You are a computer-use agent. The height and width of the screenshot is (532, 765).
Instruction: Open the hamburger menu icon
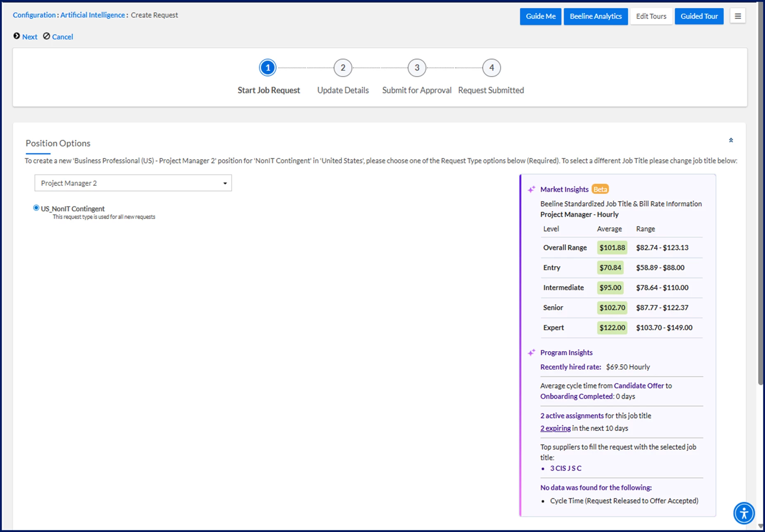point(738,16)
